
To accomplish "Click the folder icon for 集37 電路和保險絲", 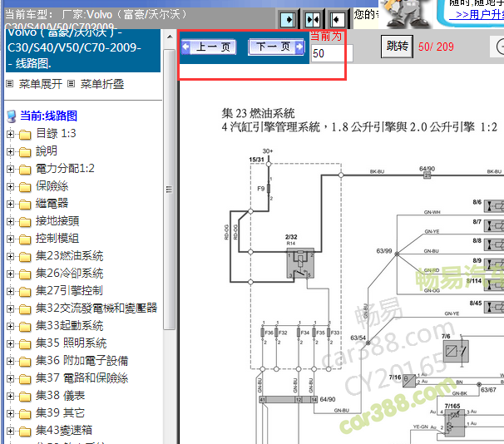I will (x=25, y=379).
